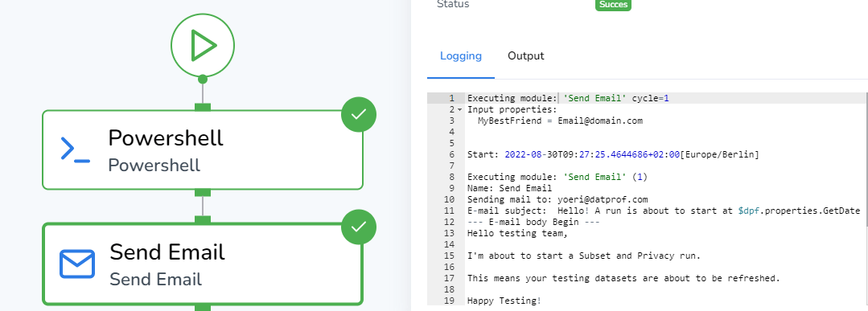Click '--- E-mail body Begin ---' line

click(x=533, y=222)
